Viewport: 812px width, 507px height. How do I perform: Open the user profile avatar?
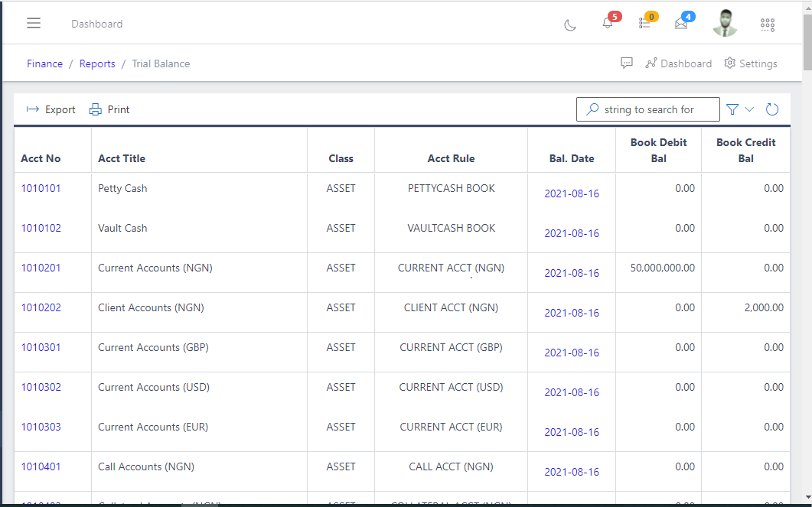coord(725,23)
